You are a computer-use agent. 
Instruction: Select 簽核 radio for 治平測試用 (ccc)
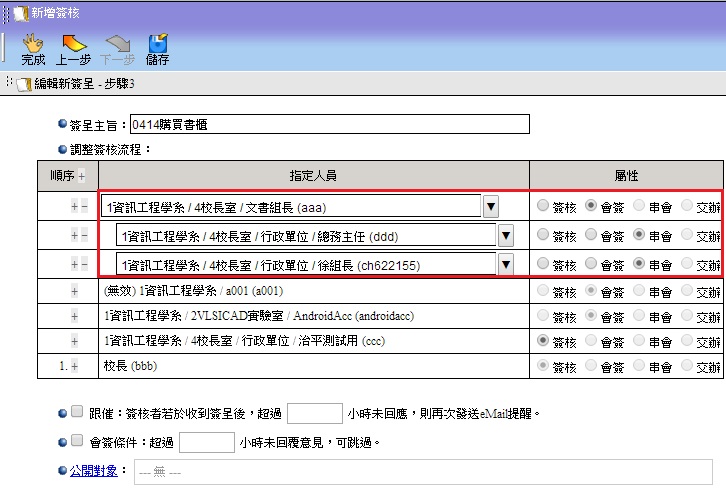point(543,340)
